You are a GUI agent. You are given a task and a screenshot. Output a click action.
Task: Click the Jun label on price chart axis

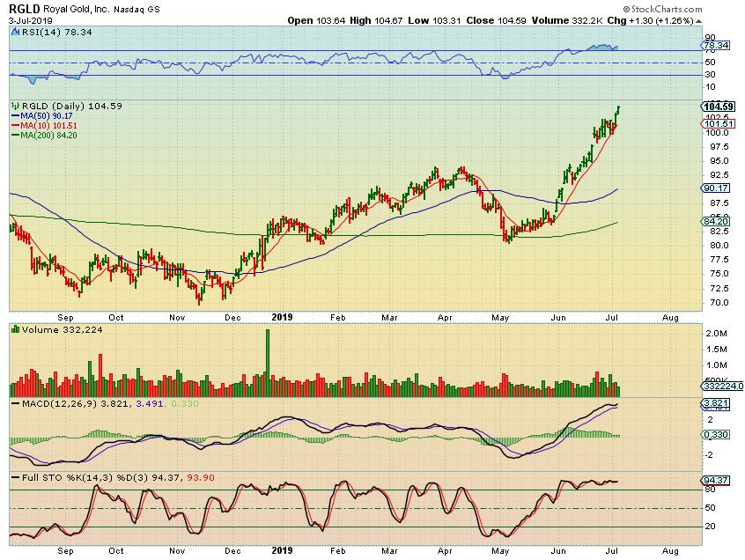click(558, 317)
